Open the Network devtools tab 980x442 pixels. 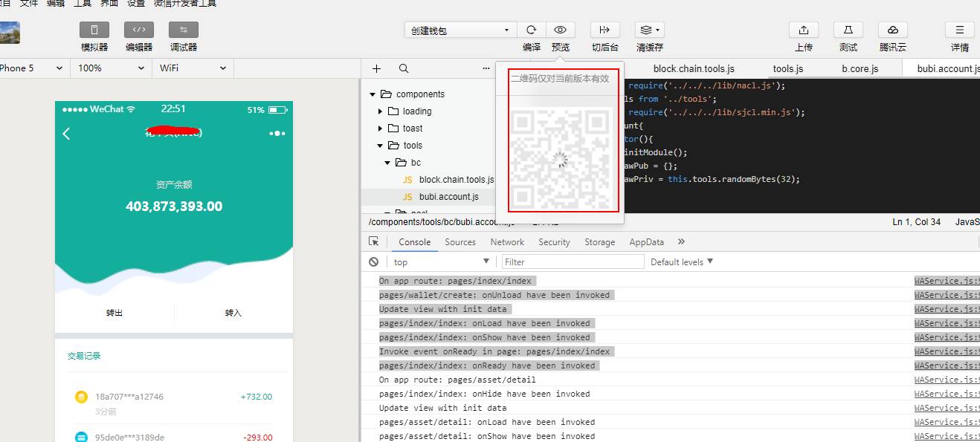[x=507, y=242]
